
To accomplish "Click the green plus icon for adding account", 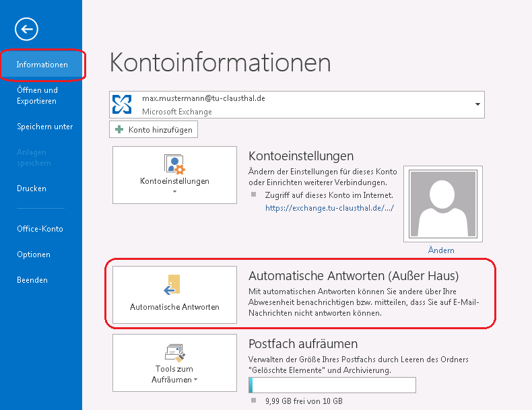I will click(119, 129).
